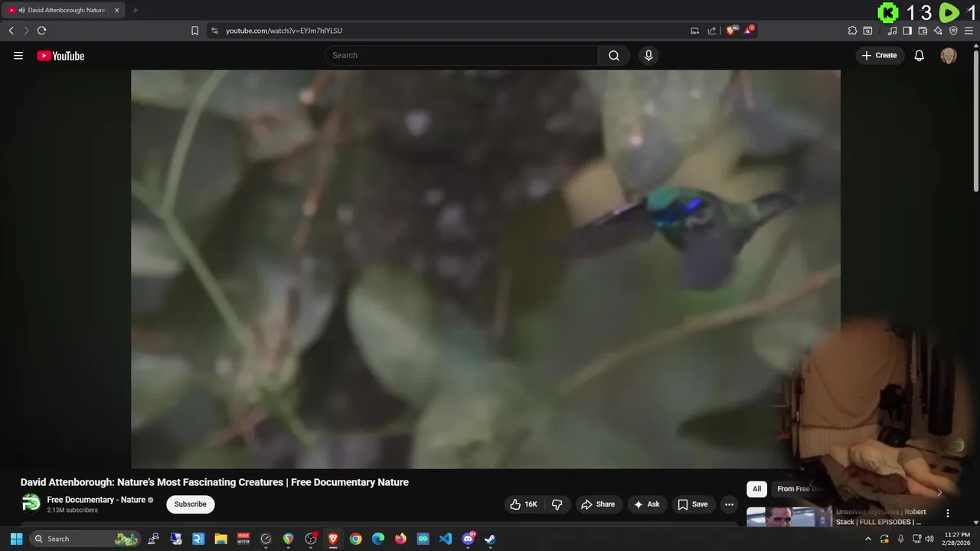The height and width of the screenshot is (551, 980).
Task: Open the Free Documentary - Nature channel name
Action: [x=96, y=500]
